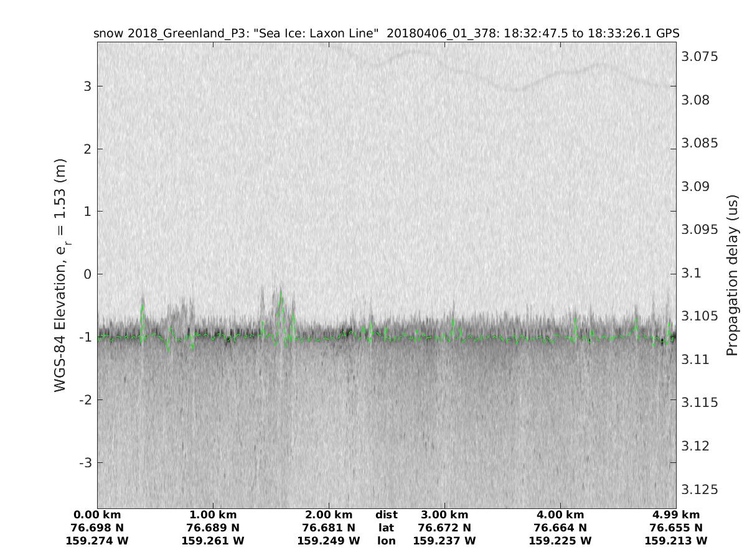747x560 pixels.
Task: Click the 3.125 propagation delay tick label
Action: tap(699, 489)
